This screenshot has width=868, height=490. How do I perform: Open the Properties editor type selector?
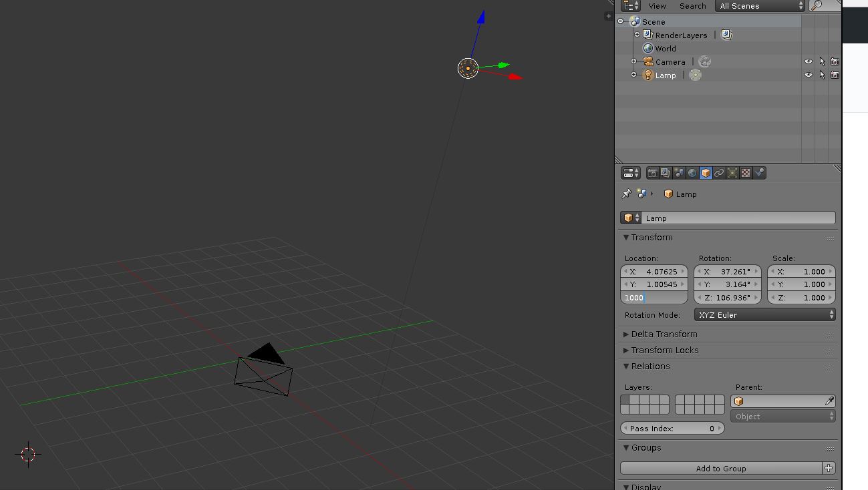pyautogui.click(x=631, y=173)
